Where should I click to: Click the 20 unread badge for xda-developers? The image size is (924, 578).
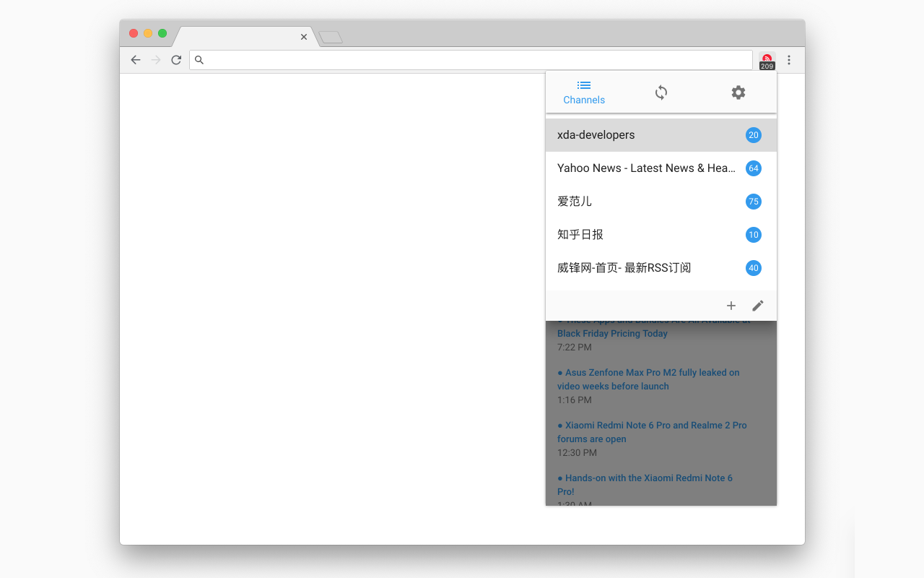pyautogui.click(x=754, y=135)
